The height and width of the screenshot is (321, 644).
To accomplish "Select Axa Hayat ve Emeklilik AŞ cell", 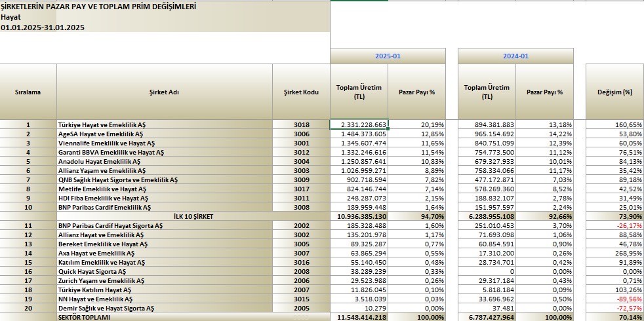I will (165, 254).
